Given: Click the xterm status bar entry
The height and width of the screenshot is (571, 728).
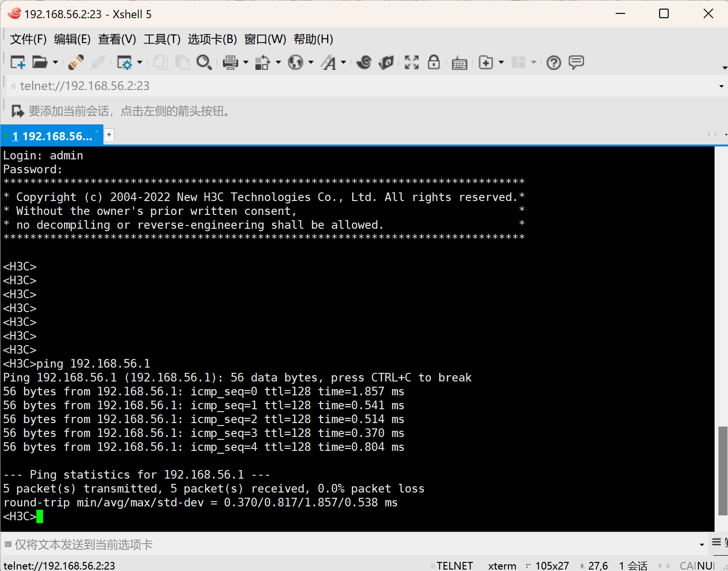Looking at the screenshot, I should [x=502, y=566].
